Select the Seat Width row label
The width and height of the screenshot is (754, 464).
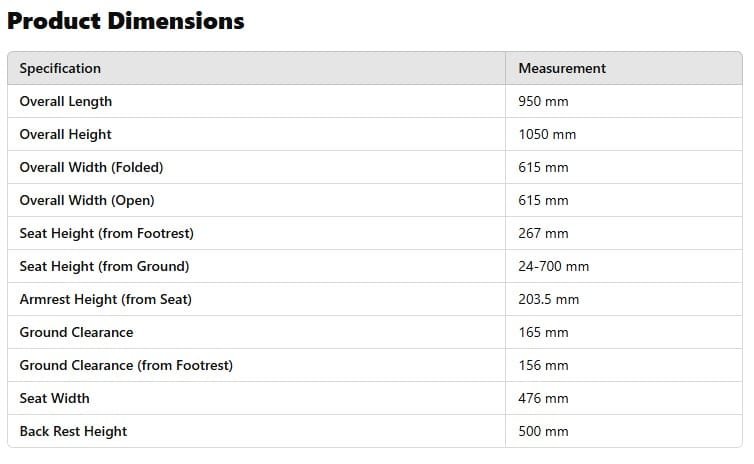(x=55, y=399)
